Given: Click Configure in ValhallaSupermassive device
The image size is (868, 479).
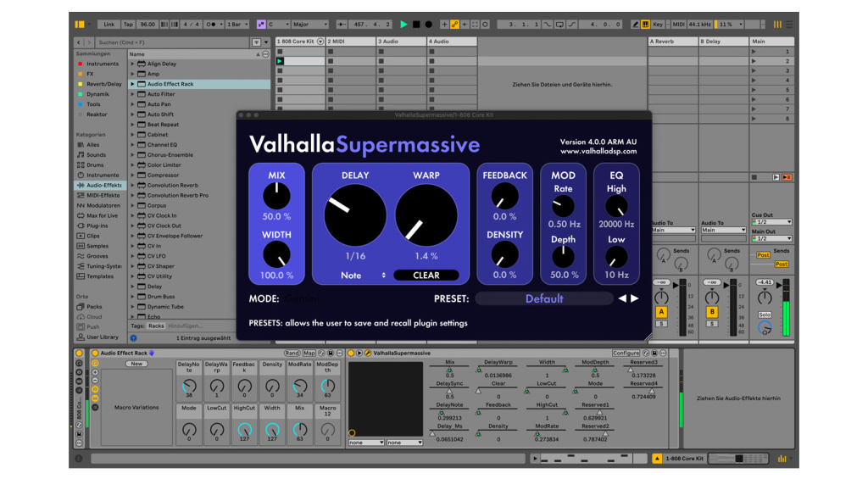Looking at the screenshot, I should 626,354.
